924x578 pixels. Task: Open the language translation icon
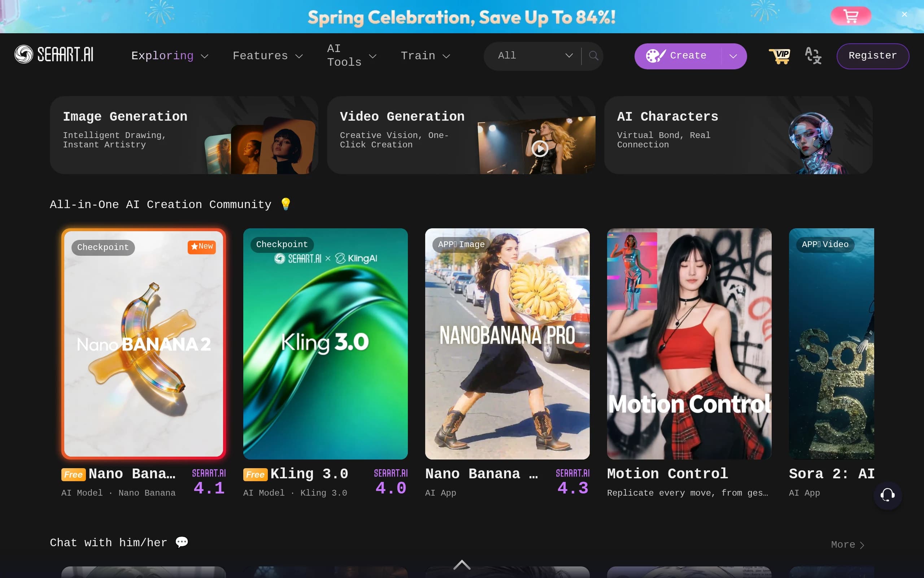(813, 56)
